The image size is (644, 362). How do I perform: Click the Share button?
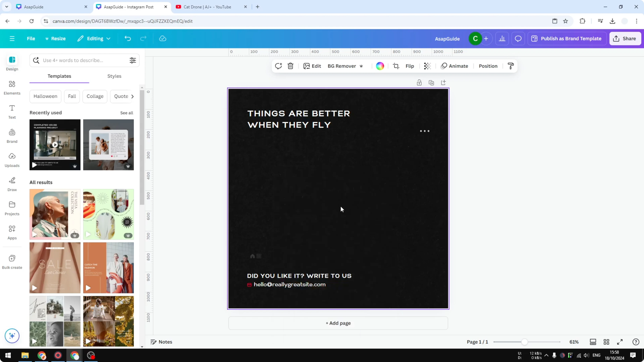(x=625, y=38)
